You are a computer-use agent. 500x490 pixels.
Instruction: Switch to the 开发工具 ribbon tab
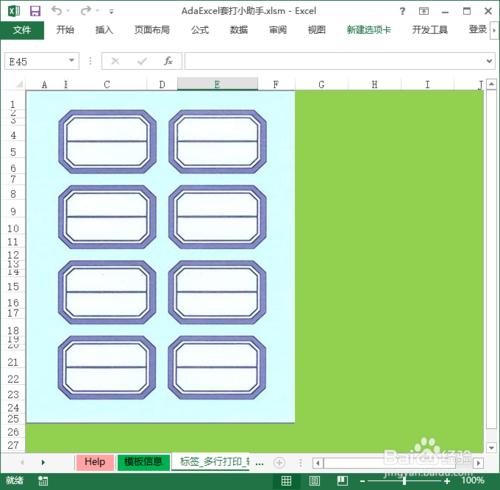coord(430,30)
